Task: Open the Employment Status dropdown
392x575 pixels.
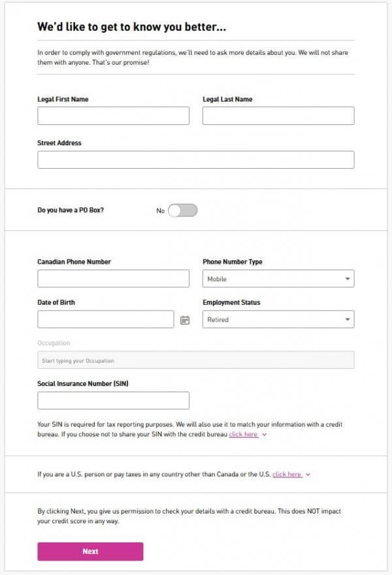Action: [278, 320]
